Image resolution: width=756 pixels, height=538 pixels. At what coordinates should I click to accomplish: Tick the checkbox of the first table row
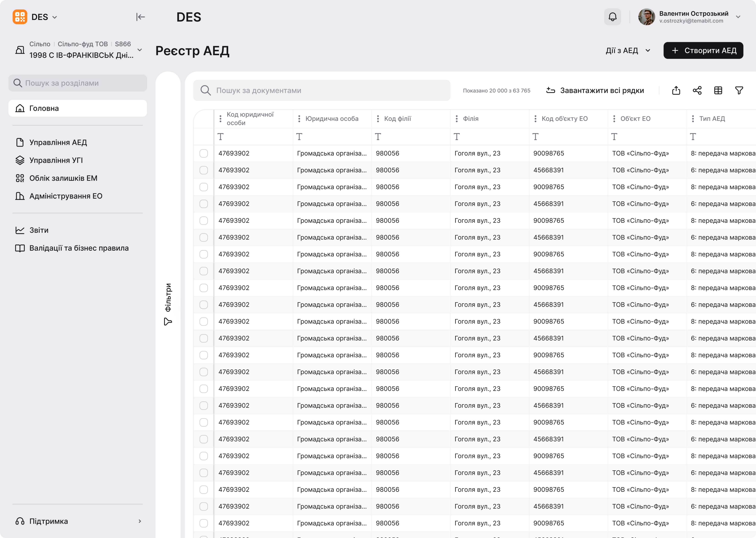[x=204, y=153]
